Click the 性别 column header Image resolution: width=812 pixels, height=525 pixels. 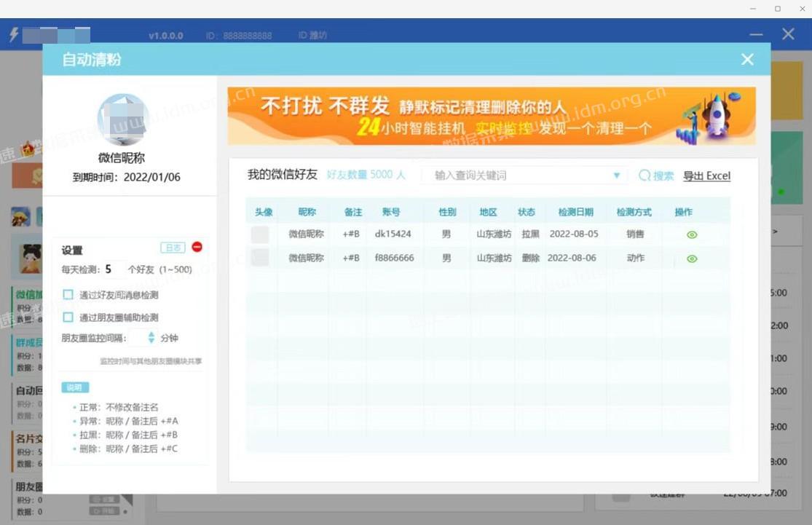(x=447, y=212)
